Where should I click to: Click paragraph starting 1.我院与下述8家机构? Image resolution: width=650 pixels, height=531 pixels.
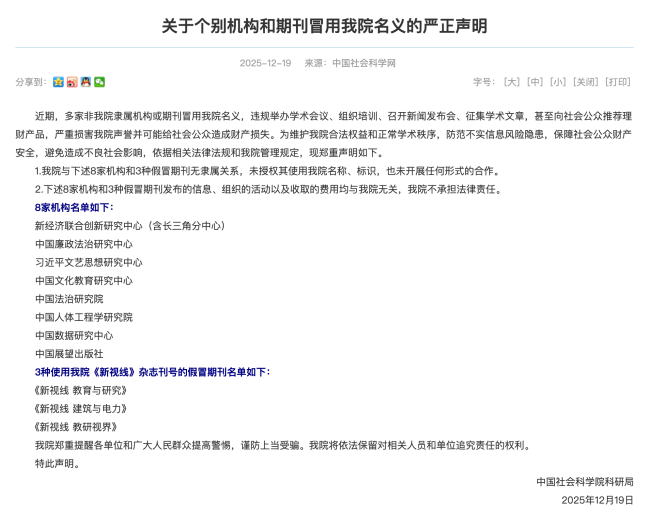coord(269,171)
